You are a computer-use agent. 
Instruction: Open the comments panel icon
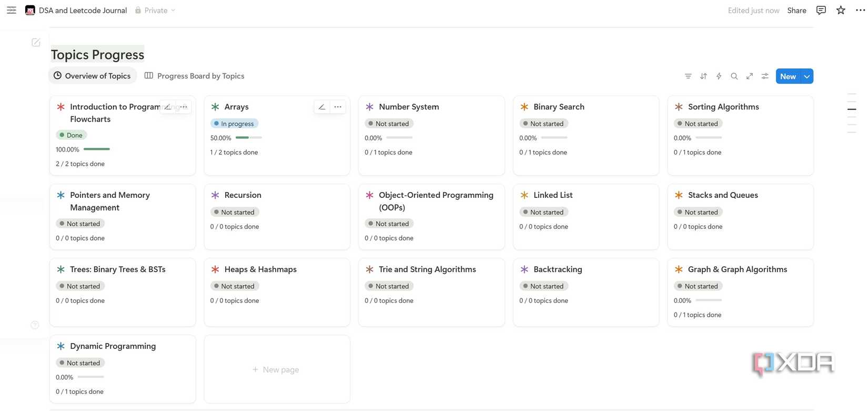coord(821,10)
